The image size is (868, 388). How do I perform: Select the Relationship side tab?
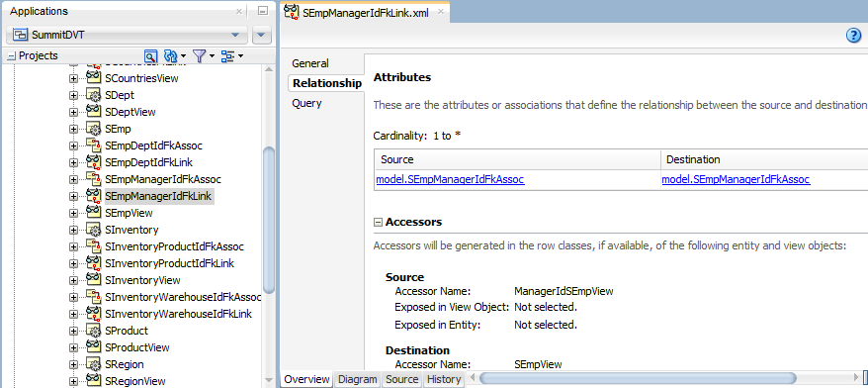[326, 84]
